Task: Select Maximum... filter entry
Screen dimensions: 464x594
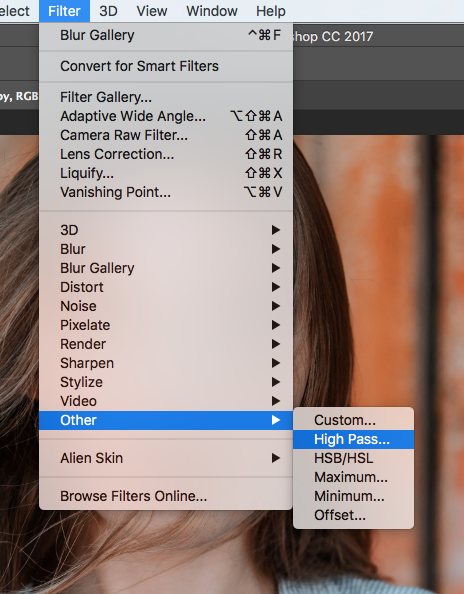Action: (353, 477)
